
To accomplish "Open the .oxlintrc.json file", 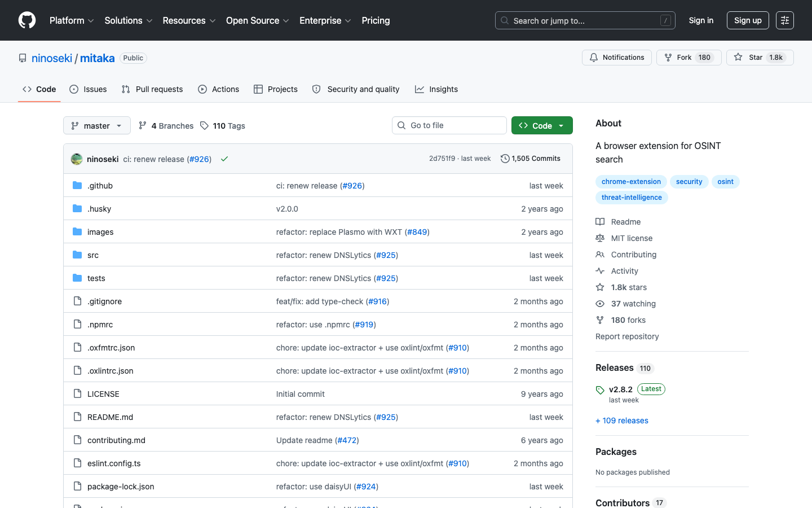I will tap(111, 371).
